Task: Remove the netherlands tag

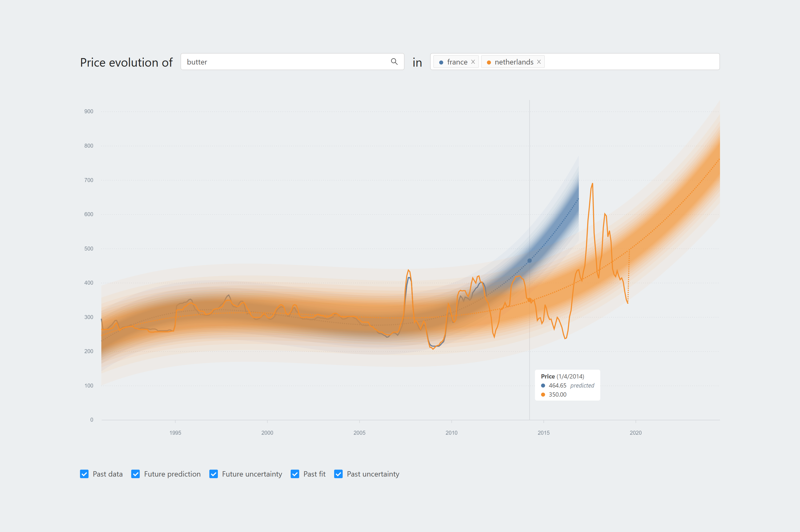Action: pyautogui.click(x=539, y=62)
